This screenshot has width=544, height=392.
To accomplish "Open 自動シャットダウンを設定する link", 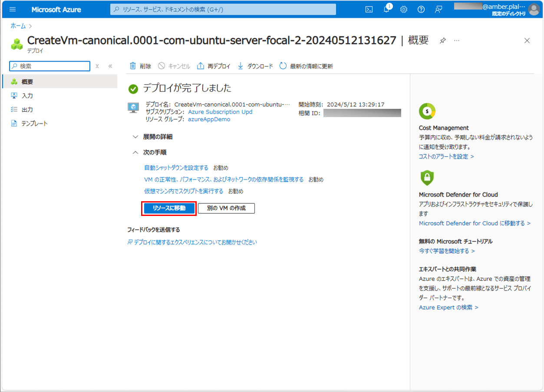I will [176, 168].
